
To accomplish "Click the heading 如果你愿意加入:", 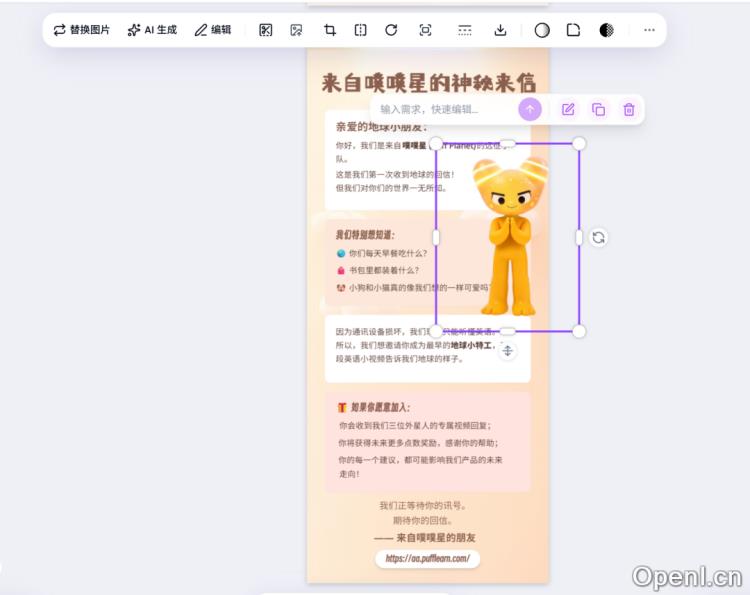I will click(380, 407).
